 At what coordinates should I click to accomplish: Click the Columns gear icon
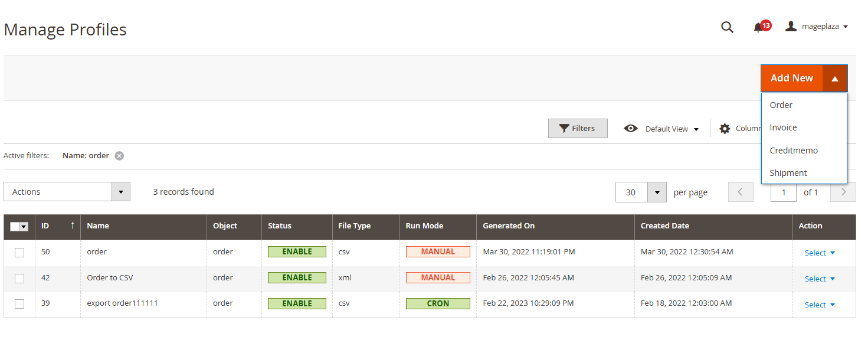pyautogui.click(x=725, y=129)
